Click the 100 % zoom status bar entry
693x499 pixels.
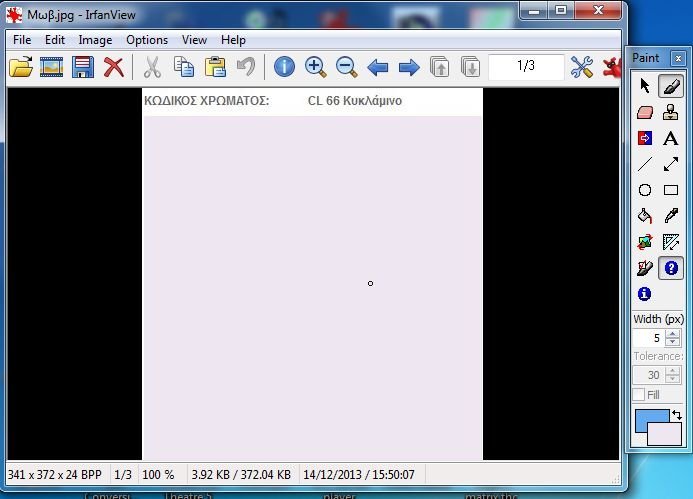click(158, 475)
